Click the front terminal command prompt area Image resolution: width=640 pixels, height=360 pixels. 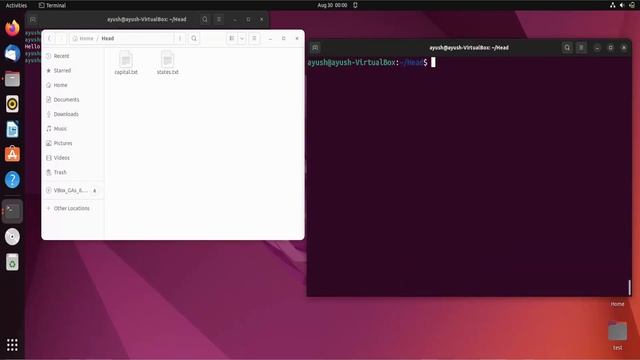tap(469, 177)
